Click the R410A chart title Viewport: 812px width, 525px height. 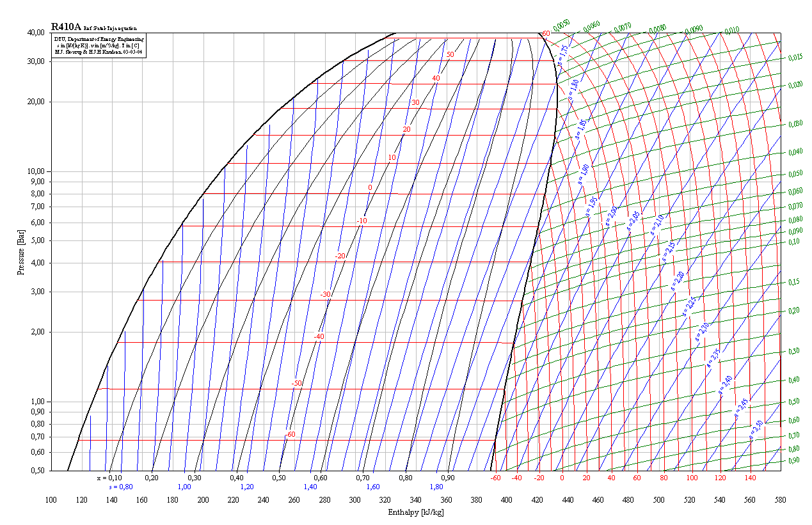point(67,28)
